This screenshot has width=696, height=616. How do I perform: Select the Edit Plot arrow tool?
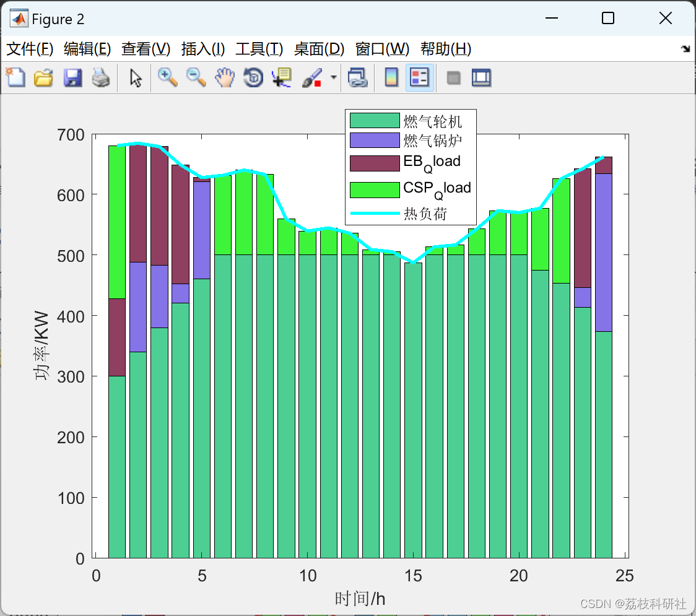[x=136, y=78]
